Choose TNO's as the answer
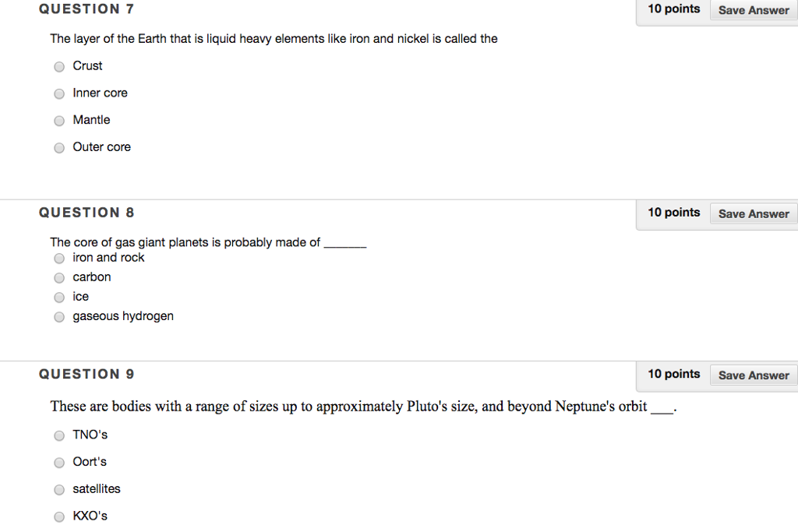This screenshot has width=798, height=532. (59, 435)
